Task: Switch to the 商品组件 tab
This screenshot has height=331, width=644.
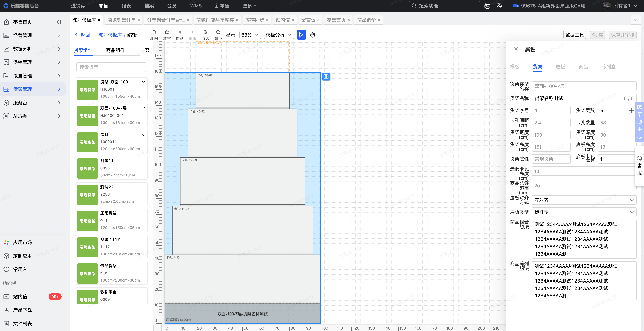Action: [115, 50]
